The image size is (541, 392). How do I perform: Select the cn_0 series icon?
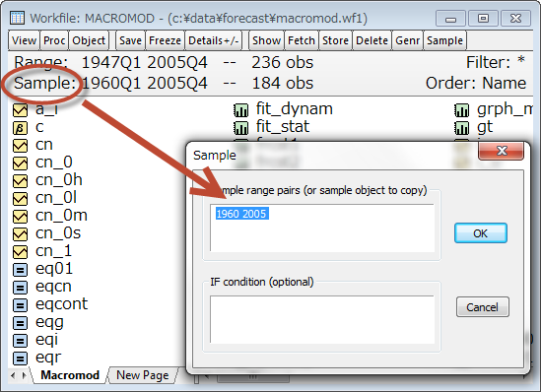20,163
